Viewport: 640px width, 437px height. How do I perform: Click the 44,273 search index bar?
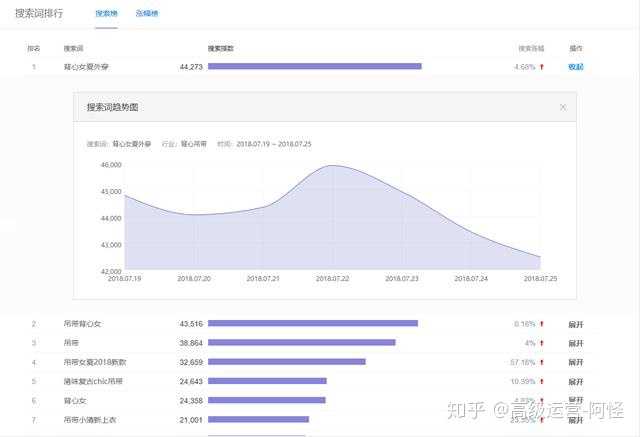314,67
